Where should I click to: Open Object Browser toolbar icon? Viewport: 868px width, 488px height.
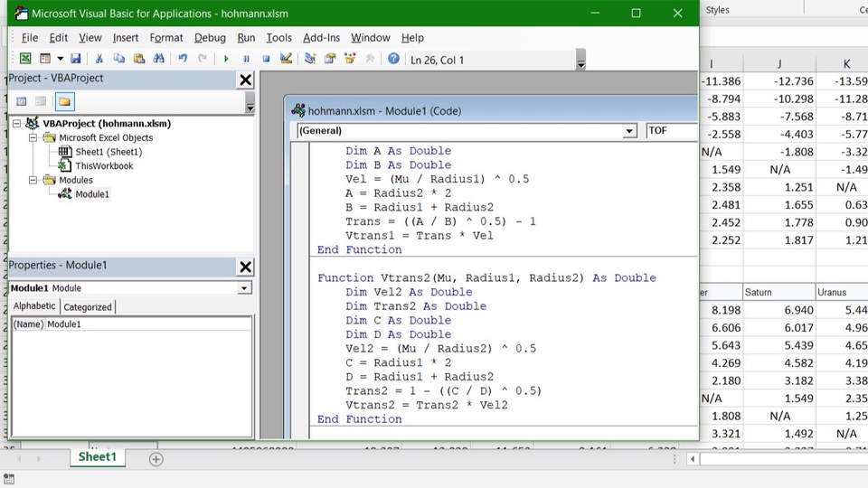pos(350,58)
